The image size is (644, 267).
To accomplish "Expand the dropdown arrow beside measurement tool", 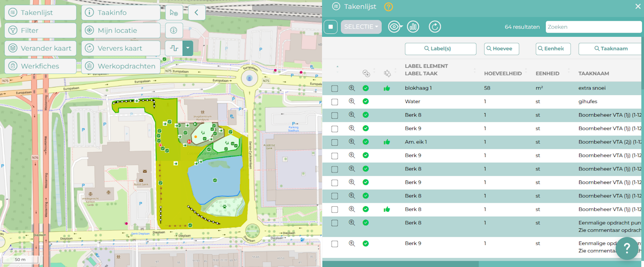I will [x=188, y=48].
